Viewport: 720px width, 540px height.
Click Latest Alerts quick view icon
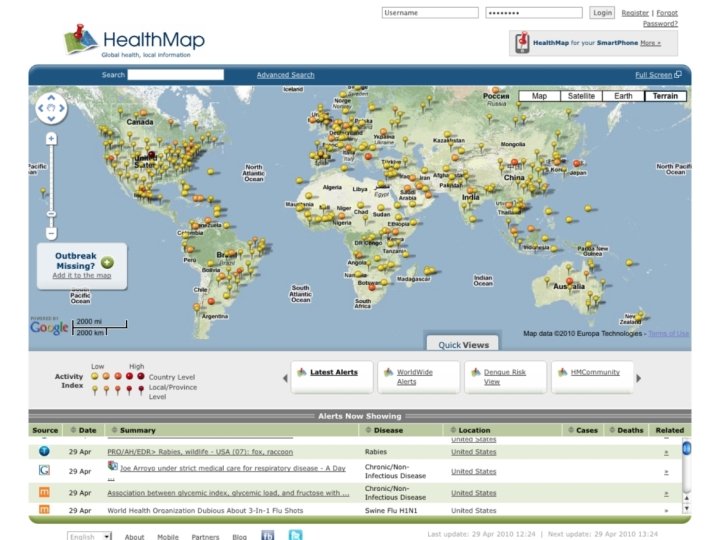pos(302,372)
